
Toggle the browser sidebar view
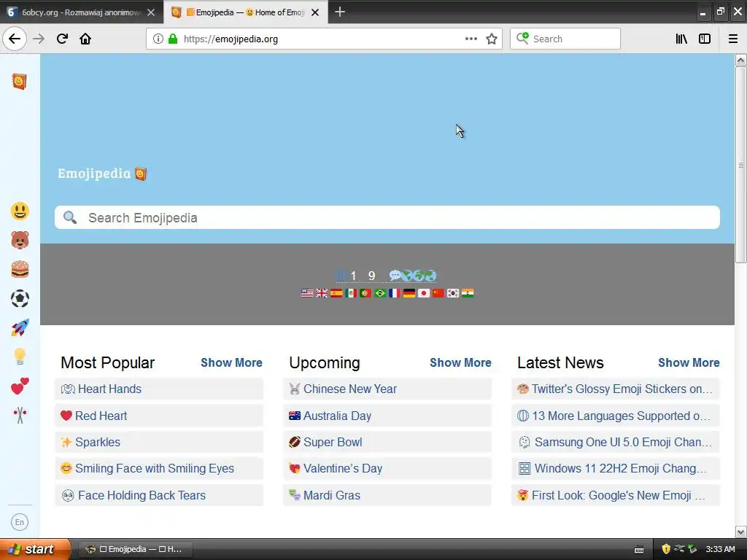(x=705, y=39)
